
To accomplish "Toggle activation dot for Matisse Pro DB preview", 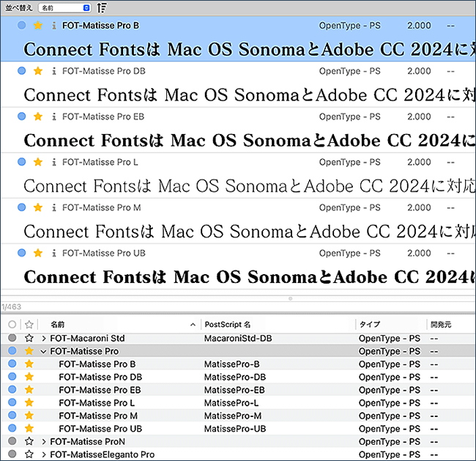I will (x=21, y=71).
